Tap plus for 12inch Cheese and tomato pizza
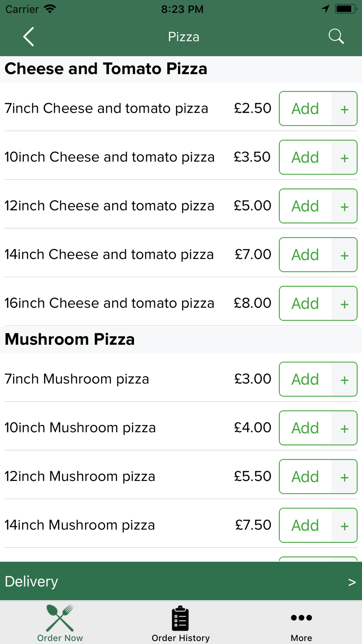This screenshot has width=362, height=644. coord(344,206)
